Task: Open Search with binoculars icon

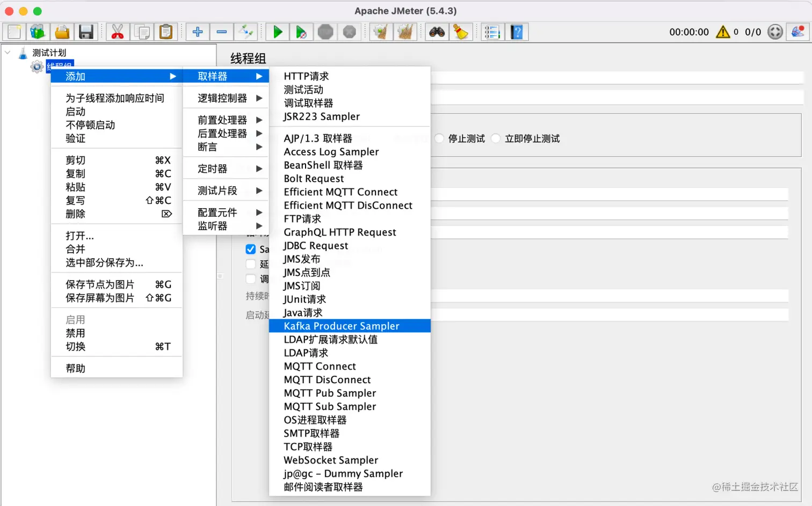Action: click(x=437, y=32)
